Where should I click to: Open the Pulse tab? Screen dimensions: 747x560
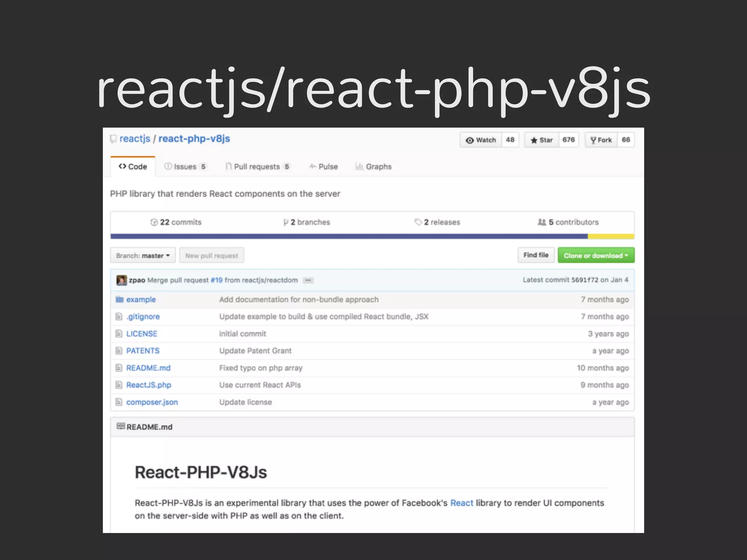tap(324, 167)
